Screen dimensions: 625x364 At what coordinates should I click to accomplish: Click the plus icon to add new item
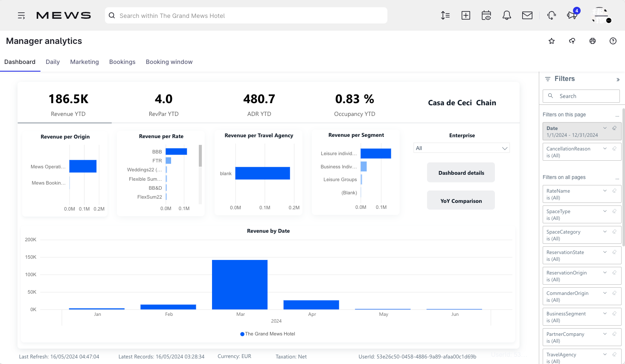466,15
